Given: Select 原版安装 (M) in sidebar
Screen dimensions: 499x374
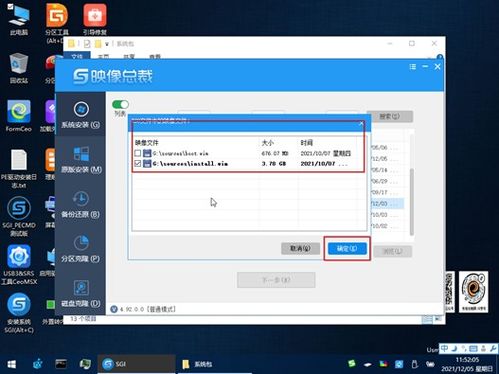Looking at the screenshot, I should [81, 160].
